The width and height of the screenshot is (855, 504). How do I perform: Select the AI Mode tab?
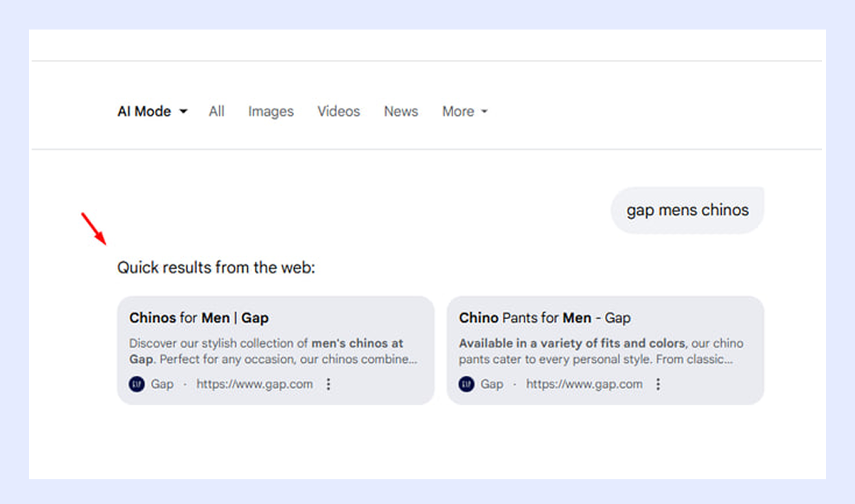point(144,112)
